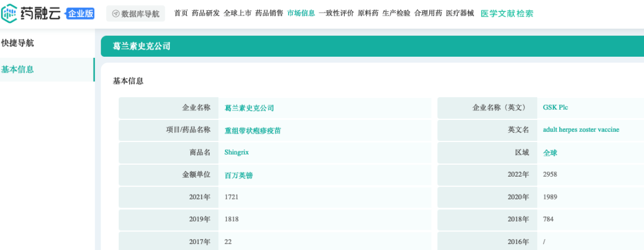Go to 首页 menu item
The height and width of the screenshot is (250, 644).
click(x=181, y=13)
